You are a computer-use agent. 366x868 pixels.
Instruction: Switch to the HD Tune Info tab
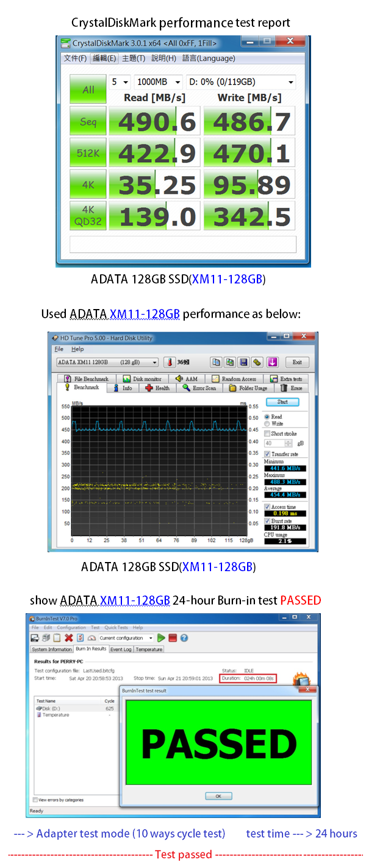pos(122,388)
